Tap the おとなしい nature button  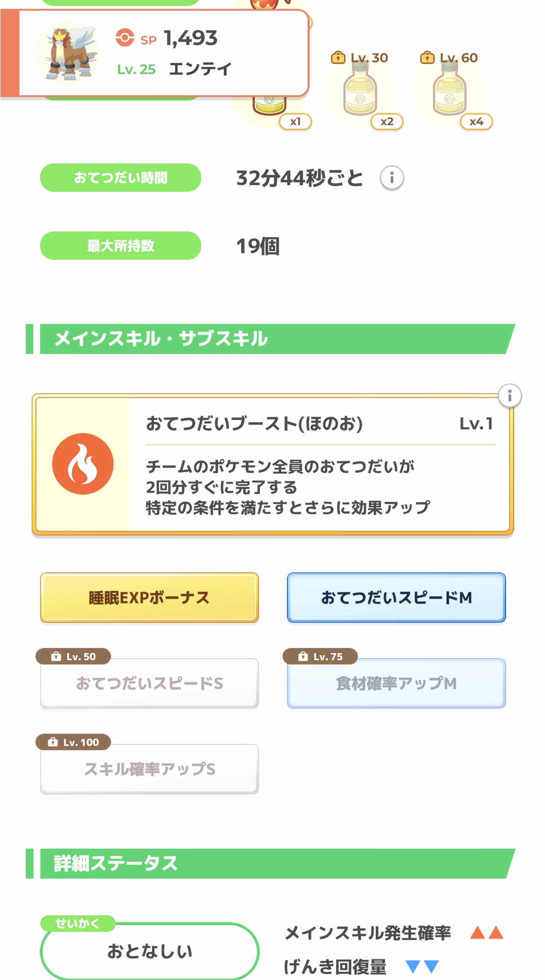coord(150,951)
